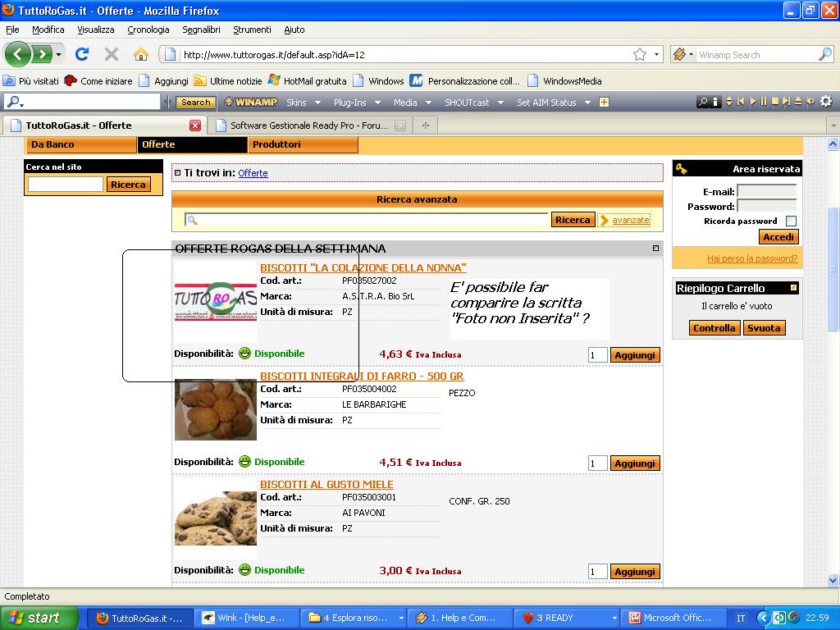Select the Produttori site tab

point(304,144)
